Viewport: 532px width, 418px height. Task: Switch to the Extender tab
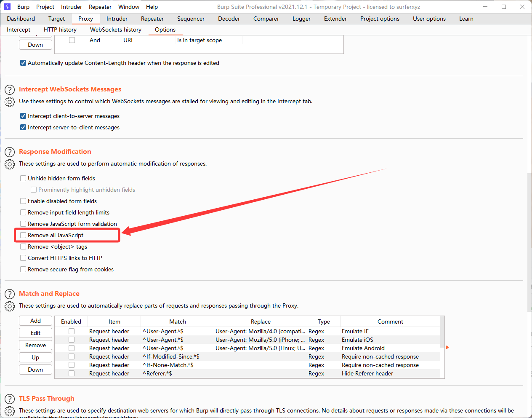(x=335, y=19)
